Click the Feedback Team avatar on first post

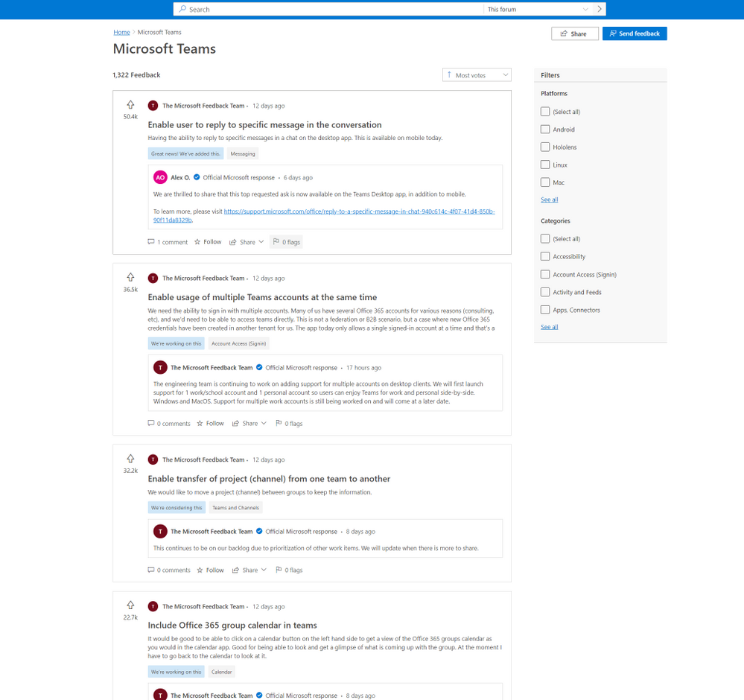click(x=153, y=105)
